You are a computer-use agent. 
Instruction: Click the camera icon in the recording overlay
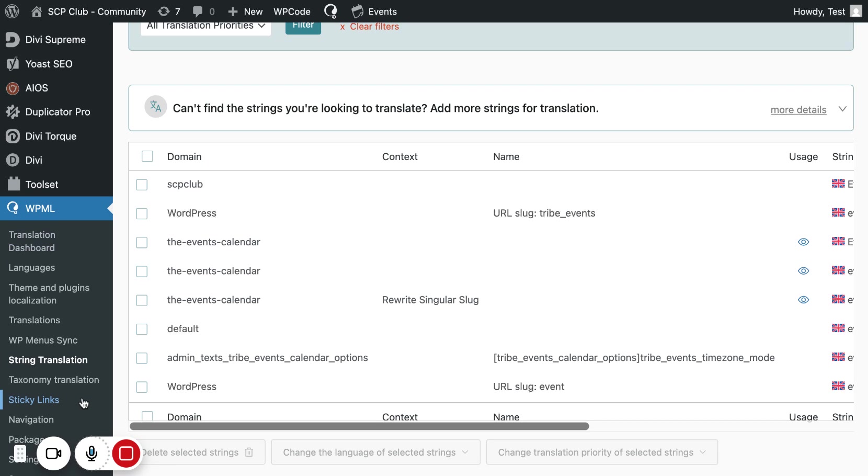click(53, 454)
